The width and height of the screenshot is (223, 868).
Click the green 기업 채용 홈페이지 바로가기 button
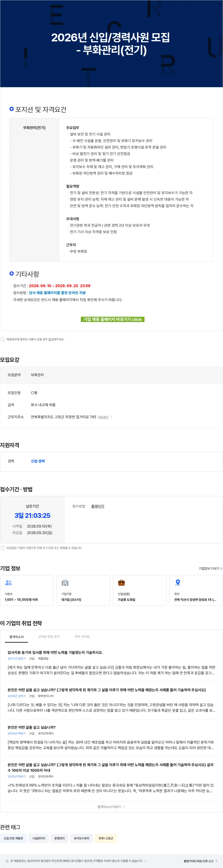click(x=112, y=319)
